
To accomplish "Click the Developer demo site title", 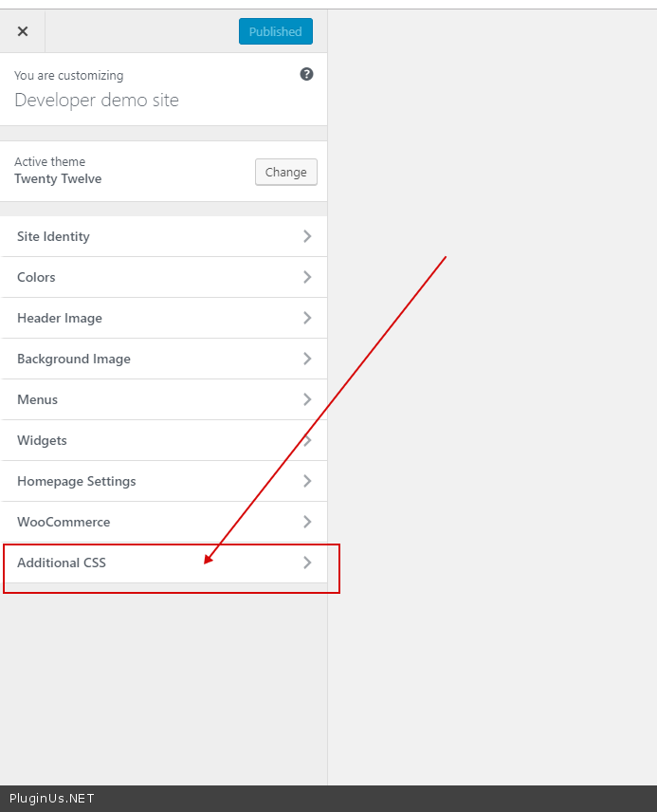I will coord(97,100).
